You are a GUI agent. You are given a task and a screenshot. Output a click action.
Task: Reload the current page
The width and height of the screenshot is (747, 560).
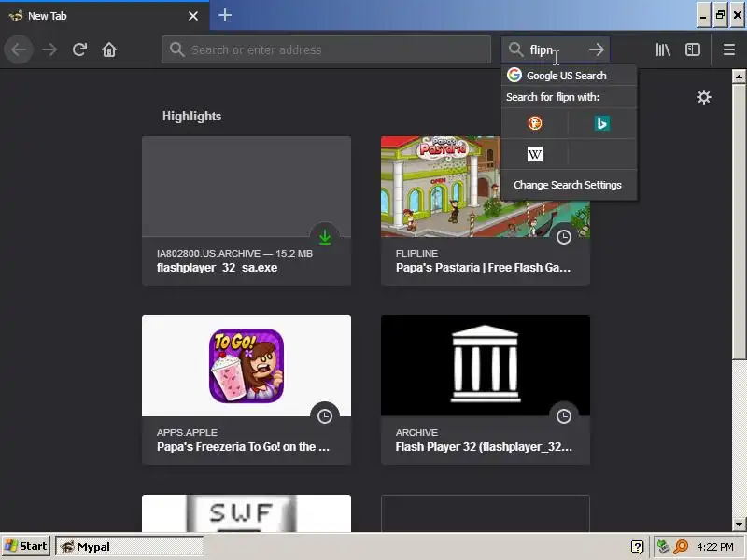[x=79, y=49]
